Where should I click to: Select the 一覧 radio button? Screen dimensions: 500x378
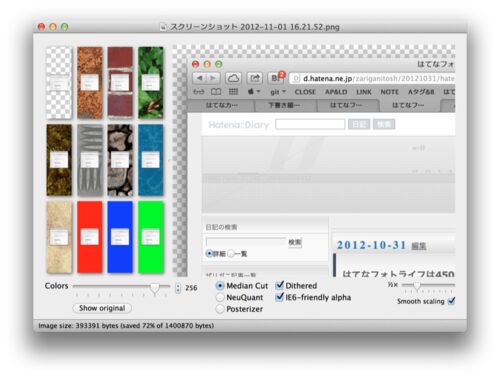point(231,254)
